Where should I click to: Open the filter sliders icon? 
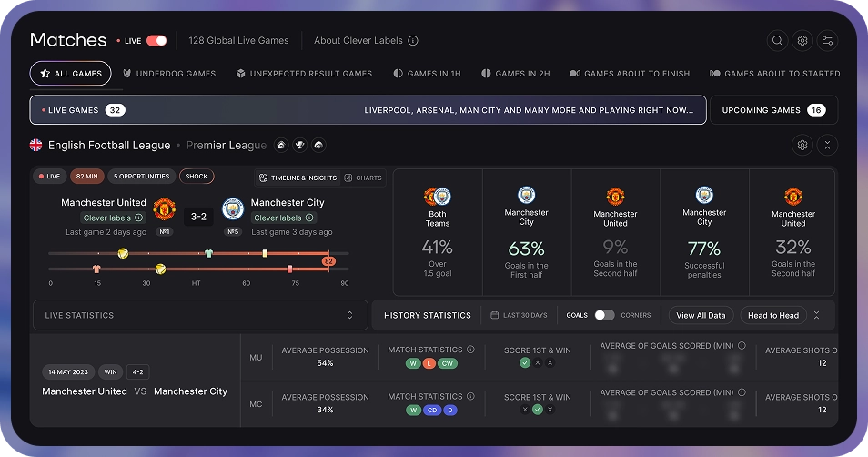click(x=827, y=40)
